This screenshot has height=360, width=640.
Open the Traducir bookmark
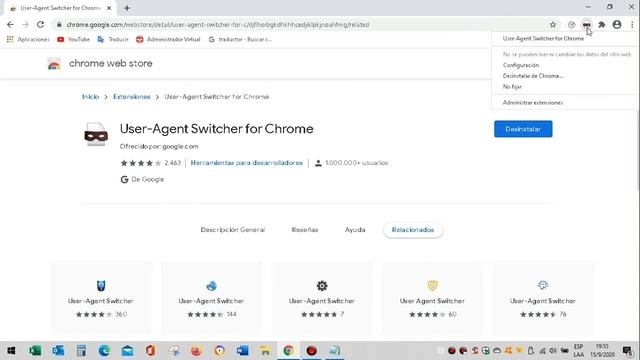(x=113, y=39)
